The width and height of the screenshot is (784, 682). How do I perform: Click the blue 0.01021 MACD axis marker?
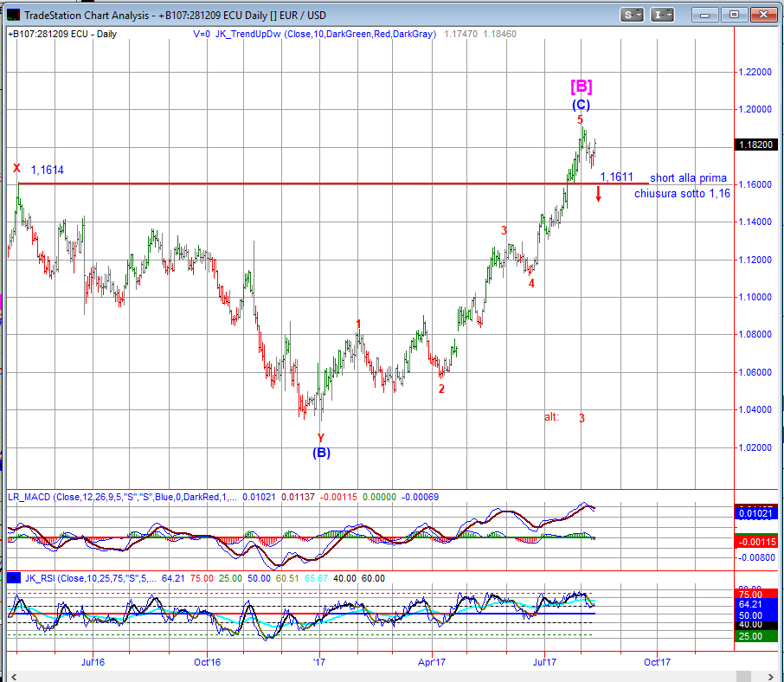(x=756, y=513)
